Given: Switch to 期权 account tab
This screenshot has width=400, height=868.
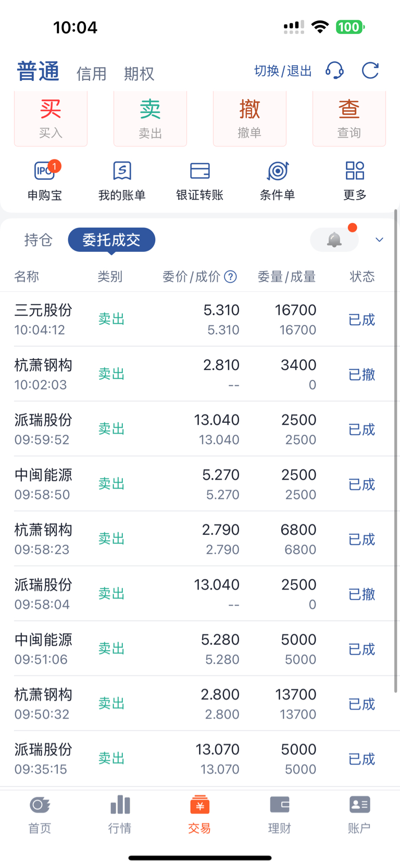Looking at the screenshot, I should [x=139, y=74].
